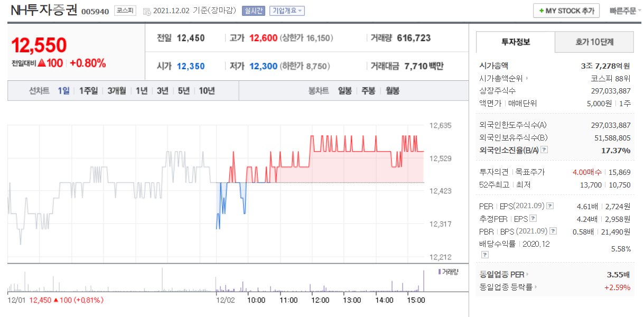Click the +0.80% change rate

tap(88, 63)
